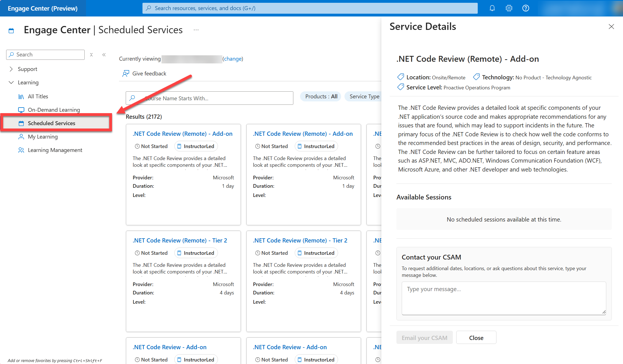Clear sidebar search with the X icon

point(91,54)
